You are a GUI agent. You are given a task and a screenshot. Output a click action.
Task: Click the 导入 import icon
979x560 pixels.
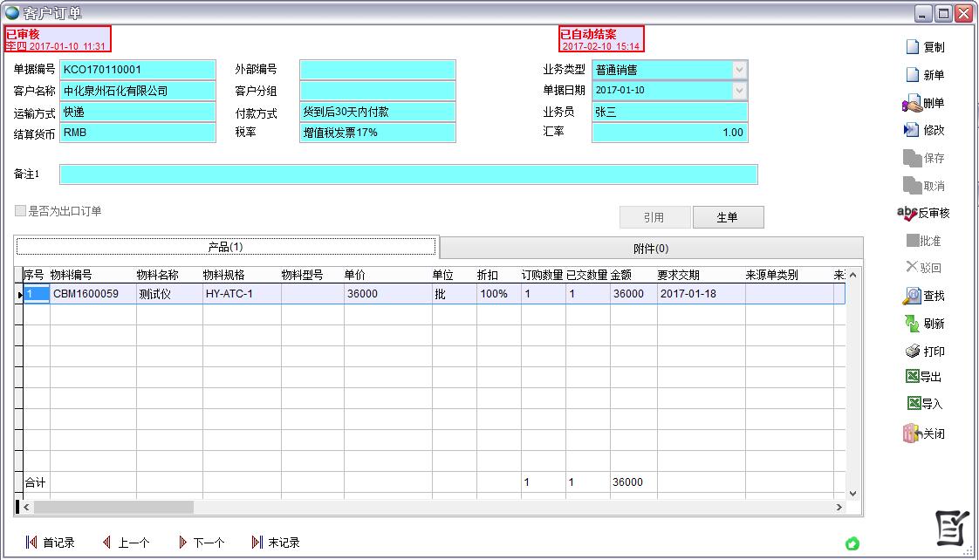(x=913, y=404)
